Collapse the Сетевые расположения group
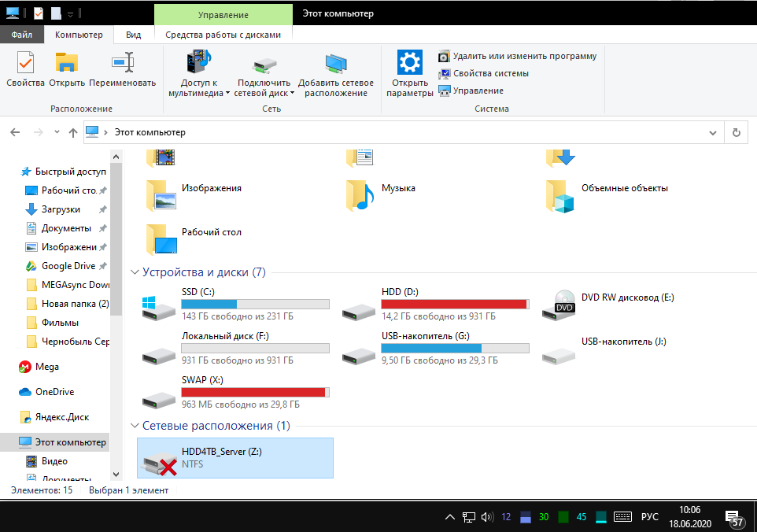 [135, 426]
